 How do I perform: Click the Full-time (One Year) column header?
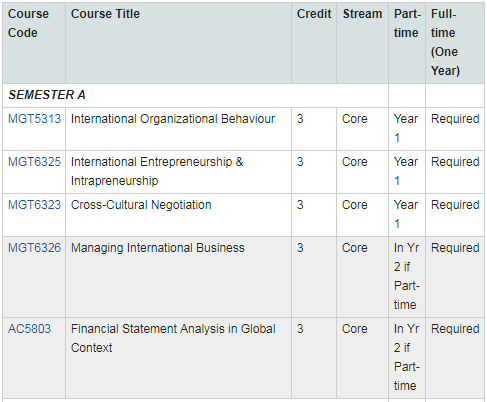(x=445, y=42)
